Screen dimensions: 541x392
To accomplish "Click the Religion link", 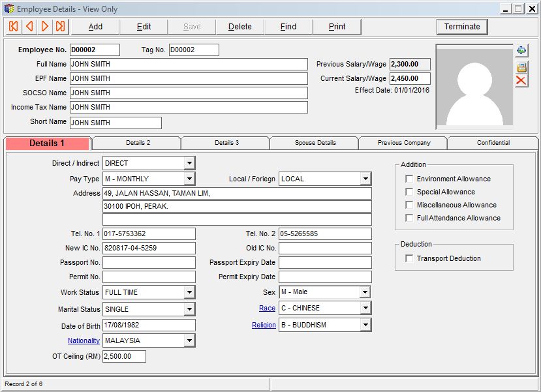I will pos(264,325).
